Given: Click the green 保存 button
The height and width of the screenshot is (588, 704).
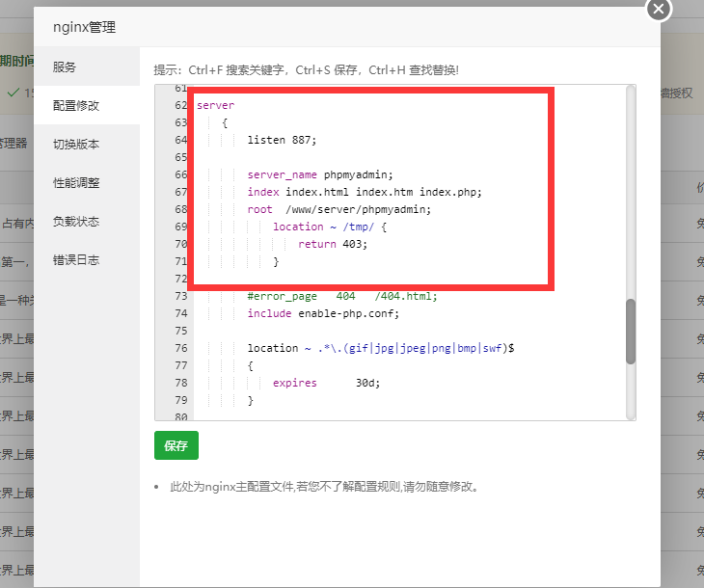Looking at the screenshot, I should point(176,445).
